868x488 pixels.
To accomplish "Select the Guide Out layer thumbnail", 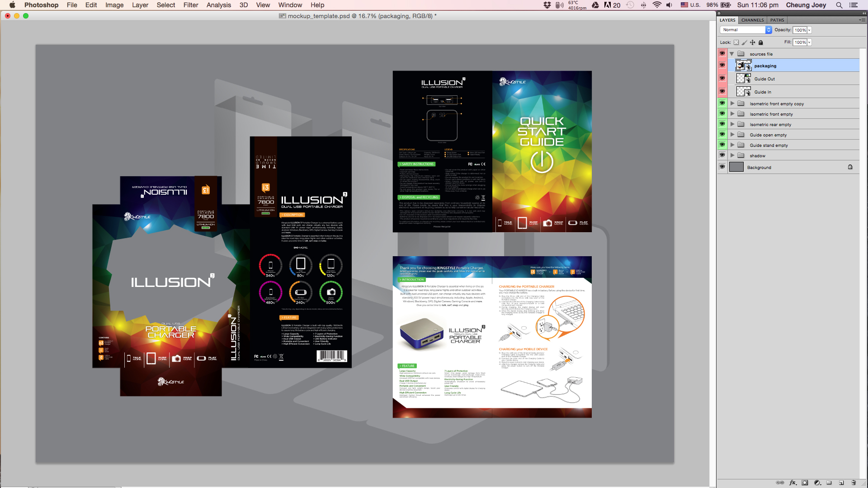I will tap(743, 79).
